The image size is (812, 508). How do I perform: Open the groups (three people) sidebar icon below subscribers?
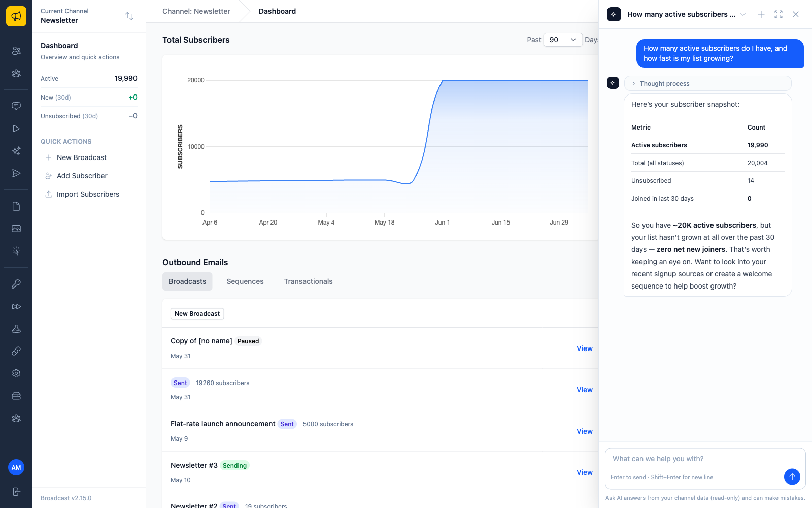pos(16,73)
